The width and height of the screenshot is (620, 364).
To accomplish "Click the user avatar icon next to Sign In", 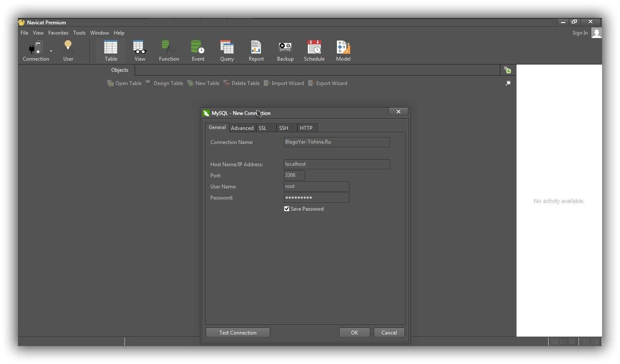I will pyautogui.click(x=596, y=33).
